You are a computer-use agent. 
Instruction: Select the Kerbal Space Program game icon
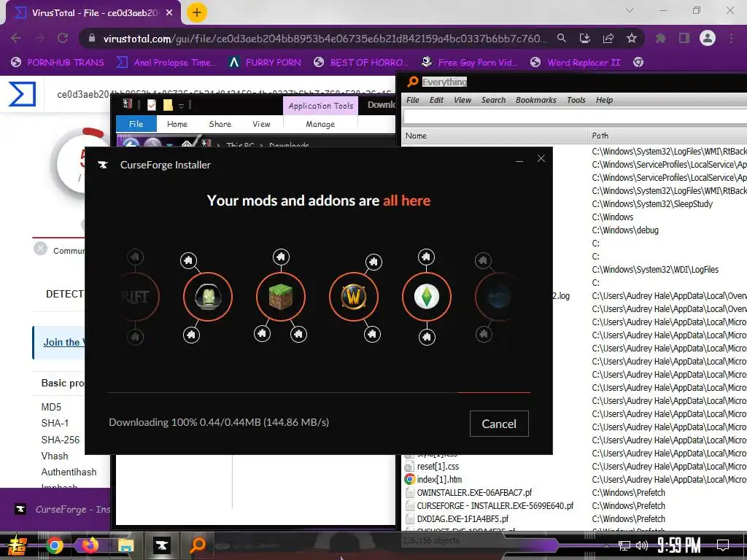pyautogui.click(x=208, y=297)
